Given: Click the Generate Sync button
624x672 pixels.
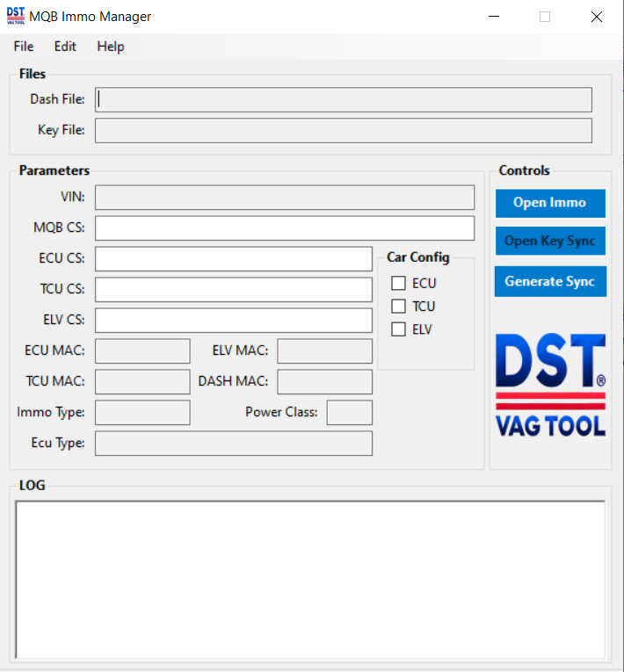Looking at the screenshot, I should point(550,281).
